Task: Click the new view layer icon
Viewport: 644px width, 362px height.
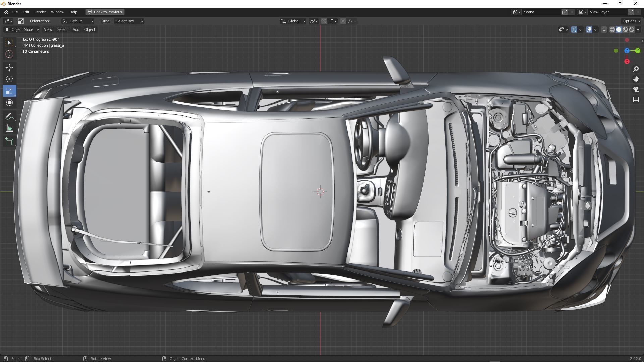Action: coord(631,12)
